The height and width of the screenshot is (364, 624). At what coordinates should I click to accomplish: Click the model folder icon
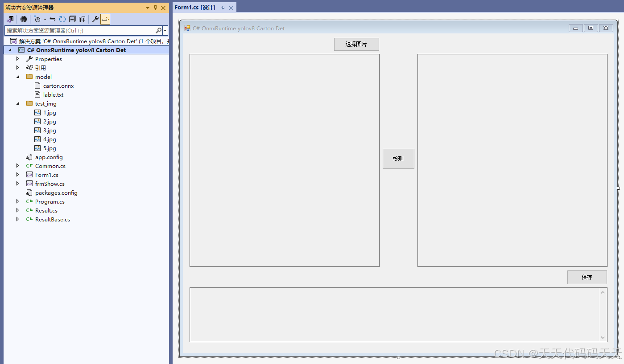[29, 77]
